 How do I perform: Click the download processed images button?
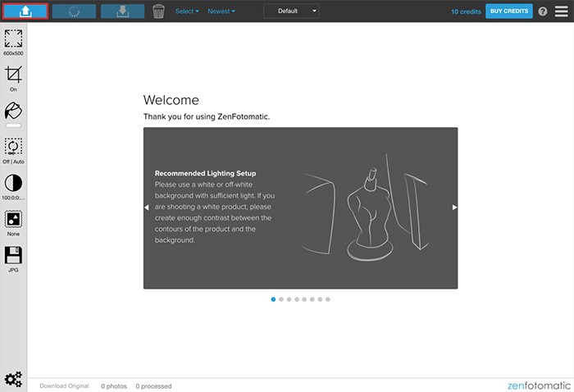[122, 11]
